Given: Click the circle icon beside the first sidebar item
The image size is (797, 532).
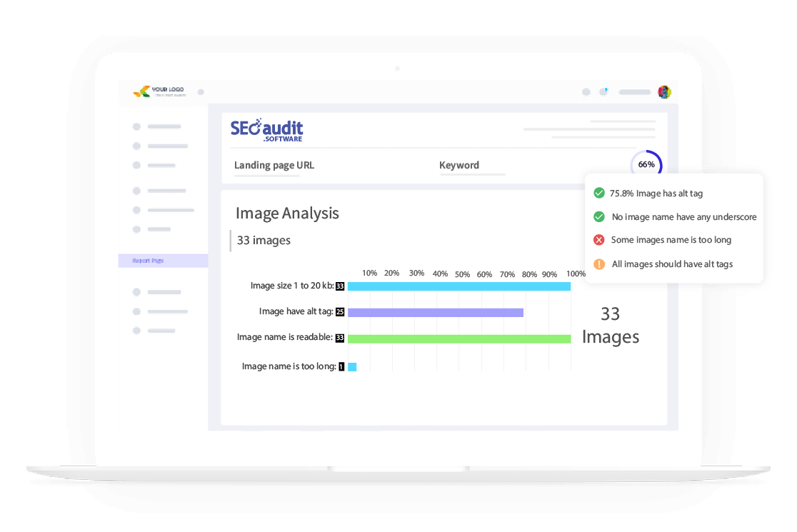Looking at the screenshot, I should pos(136,126).
